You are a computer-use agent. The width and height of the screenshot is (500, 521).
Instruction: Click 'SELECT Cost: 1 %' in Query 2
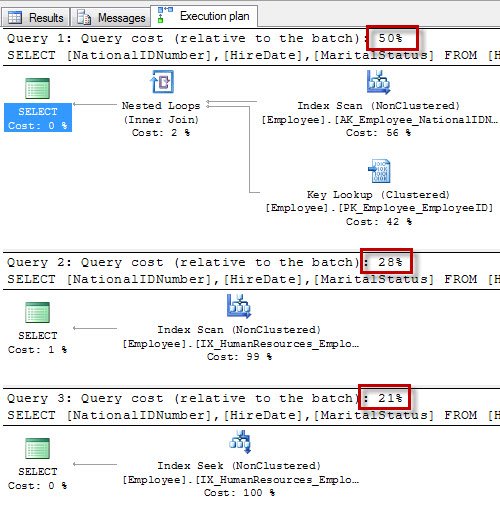point(38,343)
